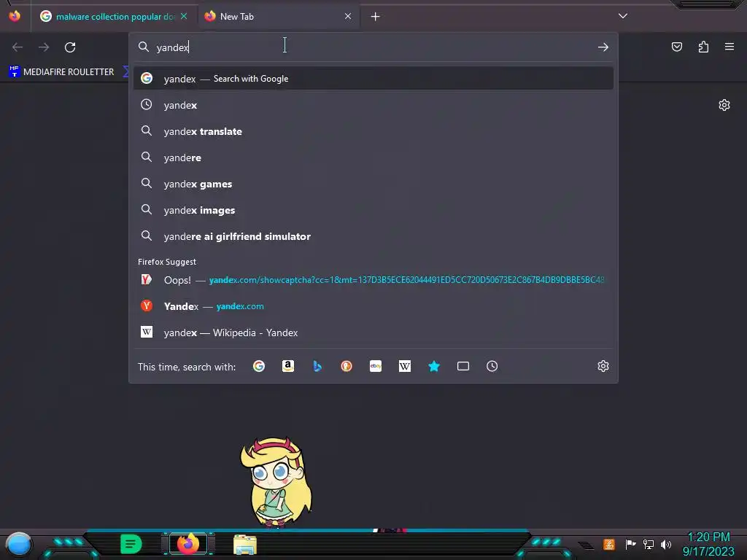The height and width of the screenshot is (560, 747).
Task: Choose yandere ai girlfriend simulator suggestion
Action: [x=373, y=236]
